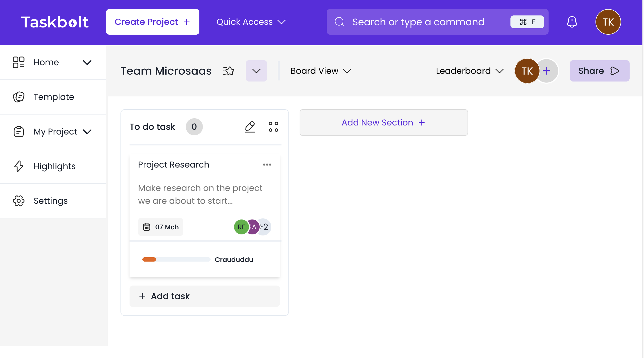Click the Create Project button
The width and height of the screenshot is (644, 358).
tap(153, 22)
